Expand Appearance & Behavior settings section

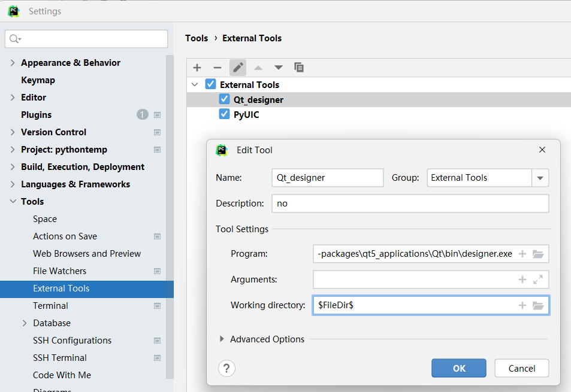point(13,63)
